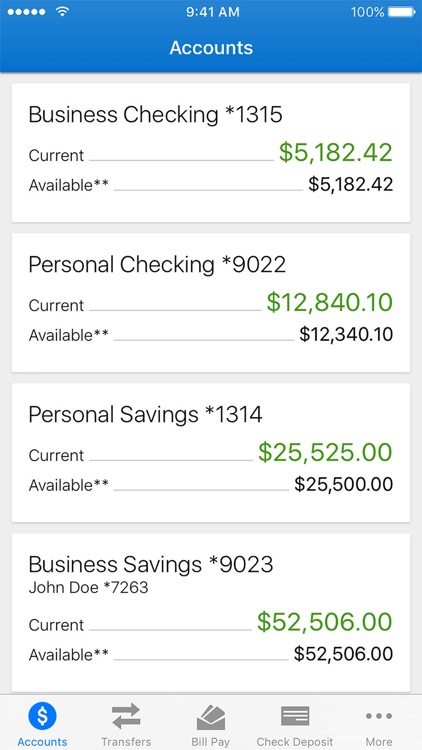The height and width of the screenshot is (750, 422).
Task: Tap the $25,525.00 current balance
Action: pos(325,452)
